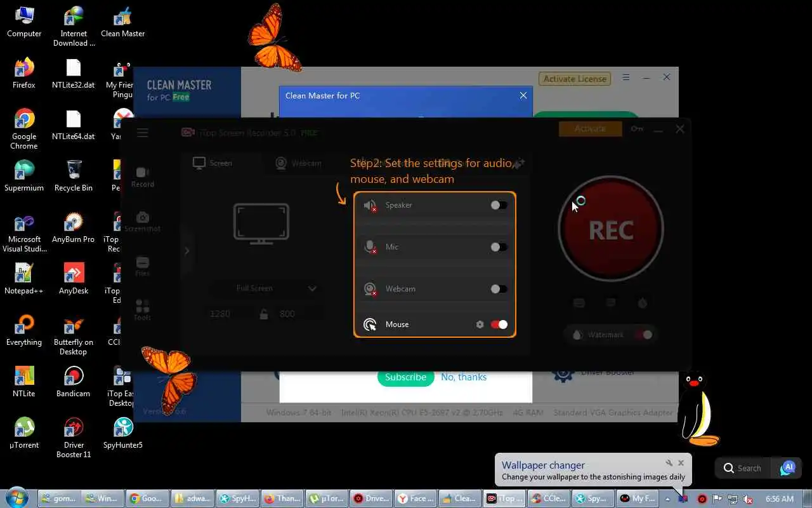This screenshot has height=508, width=812.
Task: Select the Internet Download Manager desktop icon
Action: tap(74, 26)
